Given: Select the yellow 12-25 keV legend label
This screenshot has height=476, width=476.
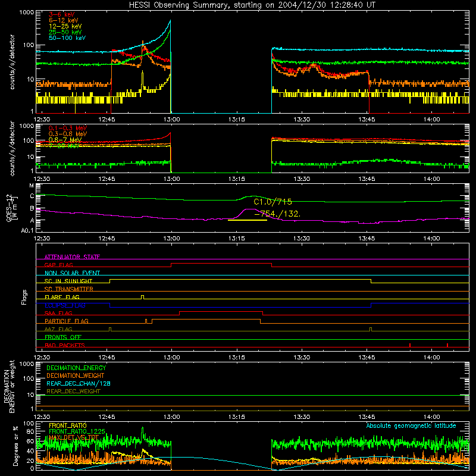Looking at the screenshot, I should coord(65,26).
